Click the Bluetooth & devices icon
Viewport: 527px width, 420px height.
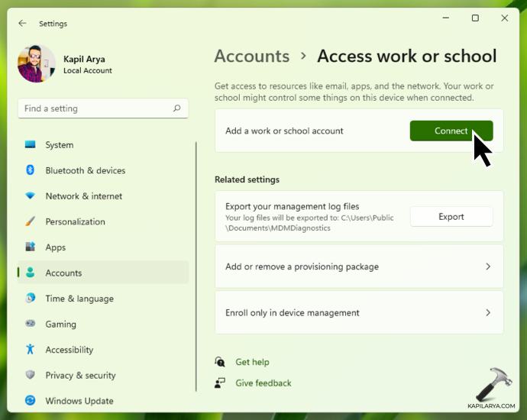click(31, 170)
